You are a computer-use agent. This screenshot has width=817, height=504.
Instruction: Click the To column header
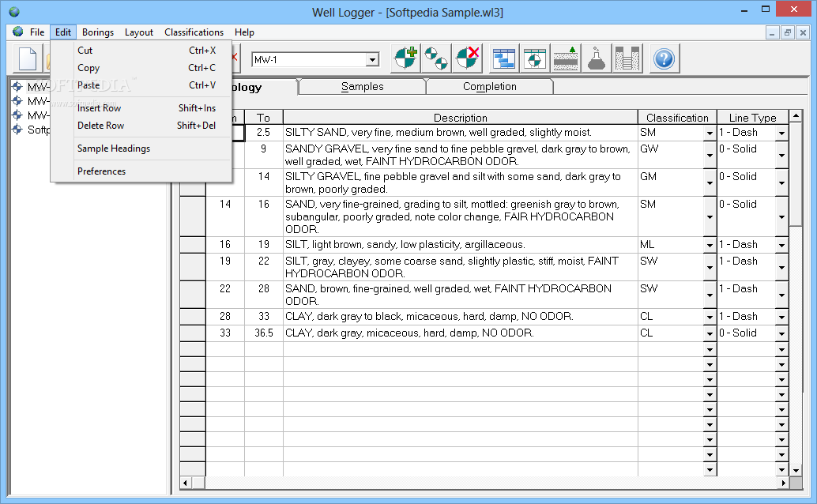(x=264, y=118)
